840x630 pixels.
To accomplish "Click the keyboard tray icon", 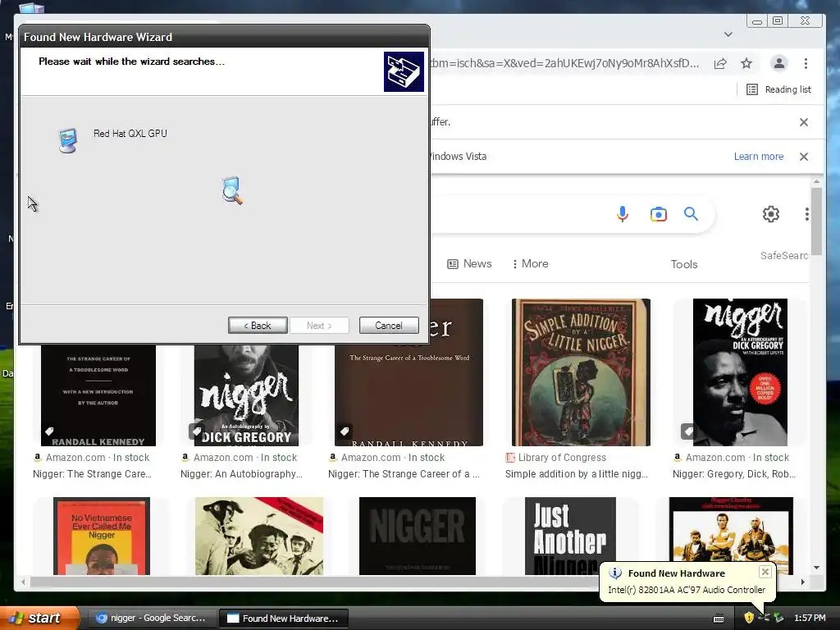I will [x=719, y=619].
